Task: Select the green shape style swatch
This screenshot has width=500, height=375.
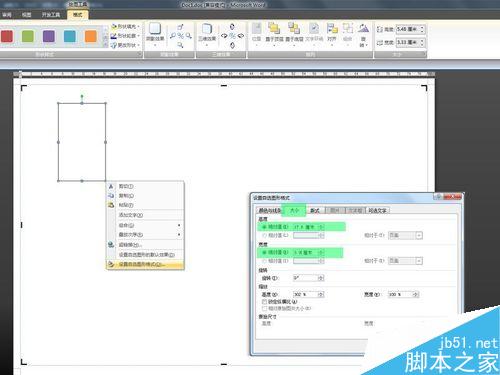Action: pyautogui.click(x=28, y=36)
